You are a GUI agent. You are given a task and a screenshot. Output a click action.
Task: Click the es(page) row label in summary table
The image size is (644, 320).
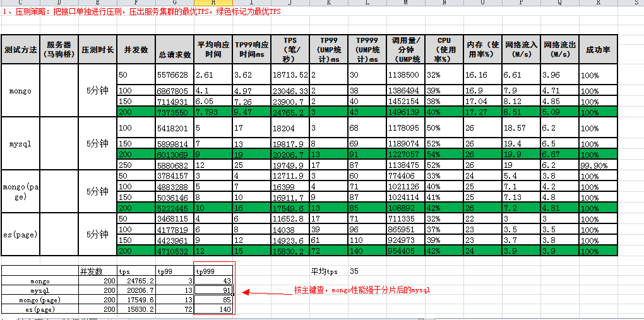(x=39, y=310)
